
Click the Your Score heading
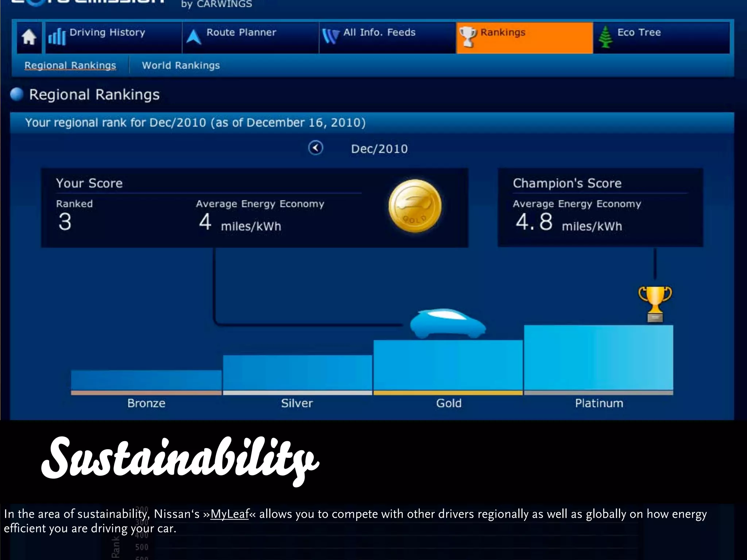pyautogui.click(x=89, y=183)
